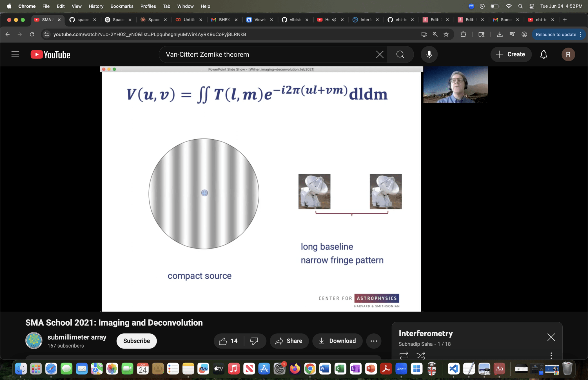Toggle shuffle in the Interferometry playlist

coord(421,356)
